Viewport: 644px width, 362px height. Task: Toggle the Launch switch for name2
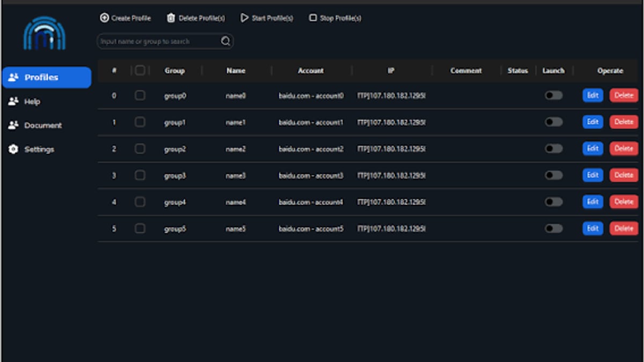click(554, 149)
